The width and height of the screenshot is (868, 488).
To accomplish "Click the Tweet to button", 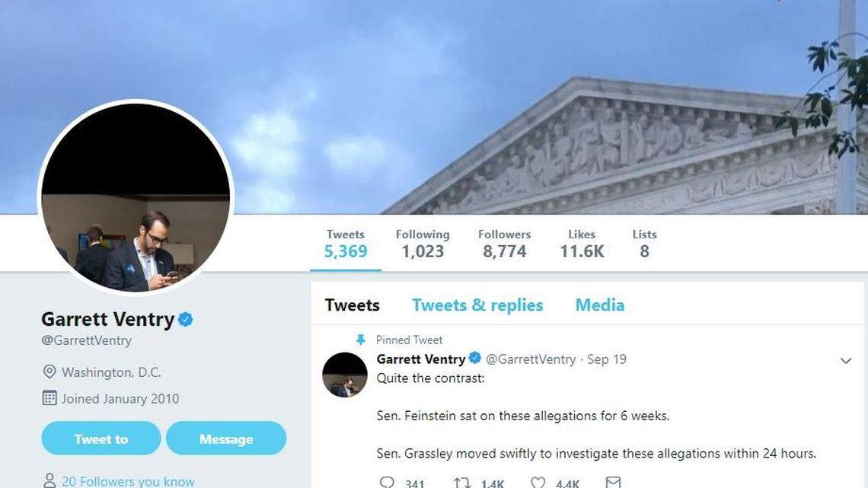I will pyautogui.click(x=101, y=439).
